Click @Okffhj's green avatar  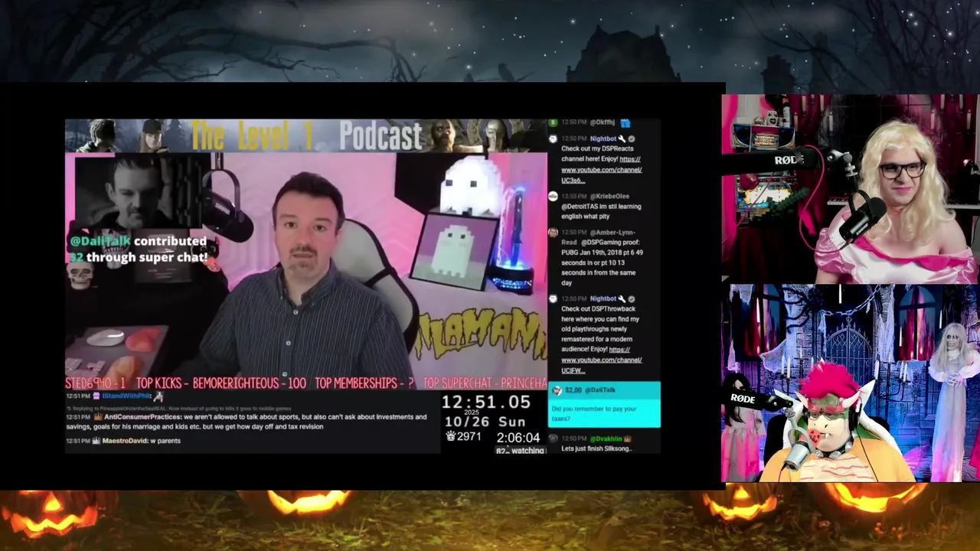[x=553, y=122]
